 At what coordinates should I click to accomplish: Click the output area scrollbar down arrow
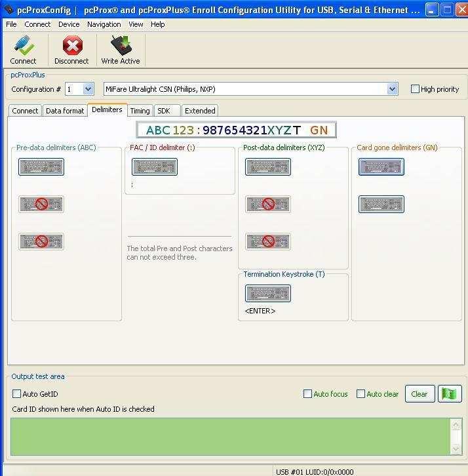456,449
